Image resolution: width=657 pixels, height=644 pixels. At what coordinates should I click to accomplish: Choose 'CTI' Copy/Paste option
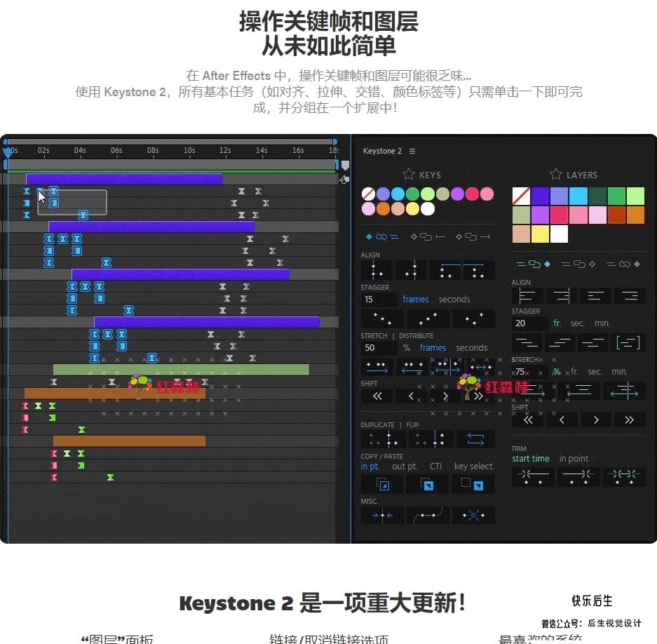[435, 467]
